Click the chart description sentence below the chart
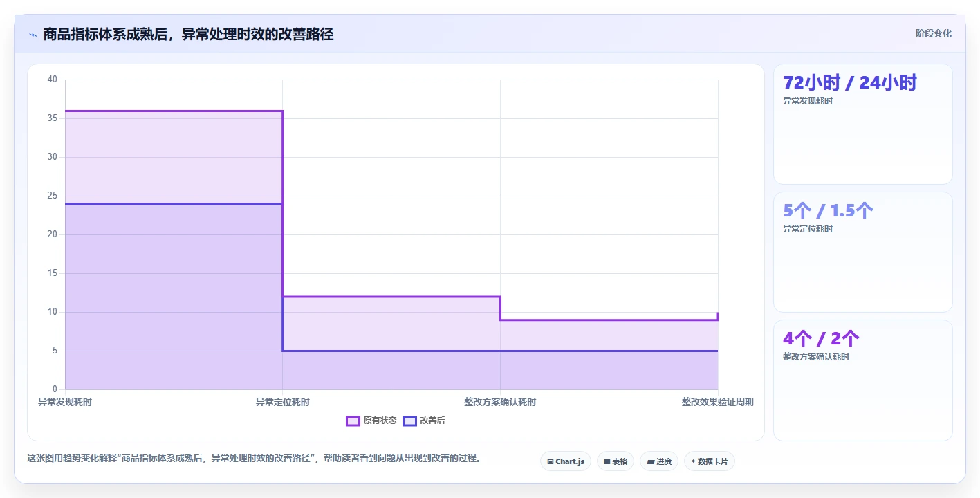 (254, 458)
